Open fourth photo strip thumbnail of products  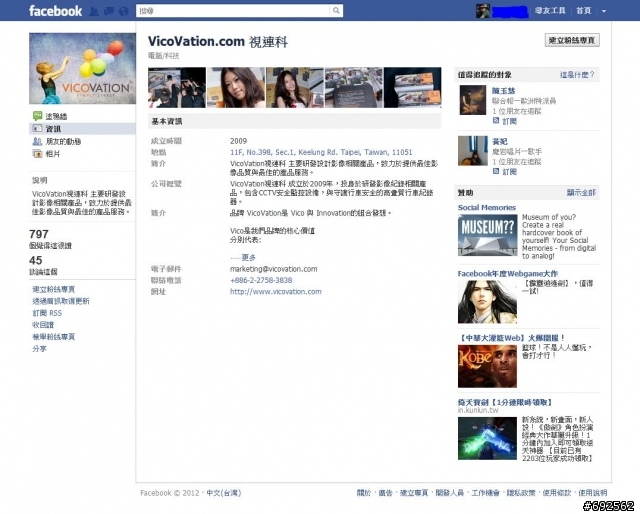click(353, 87)
